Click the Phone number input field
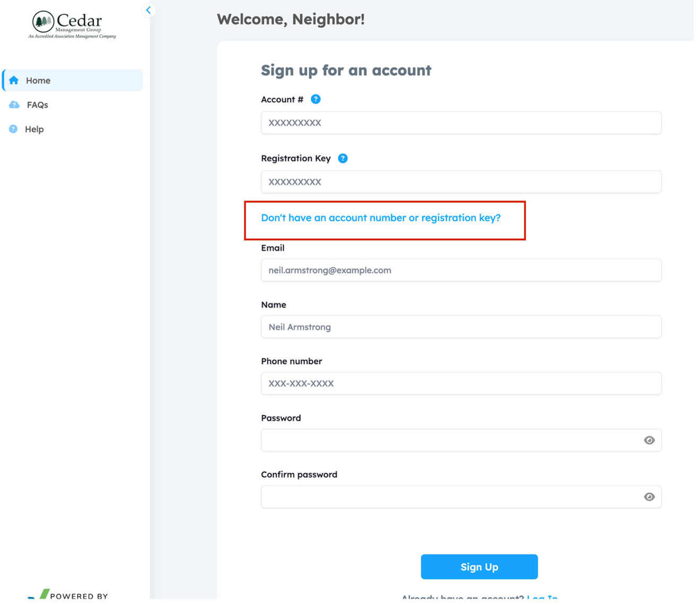 461,383
